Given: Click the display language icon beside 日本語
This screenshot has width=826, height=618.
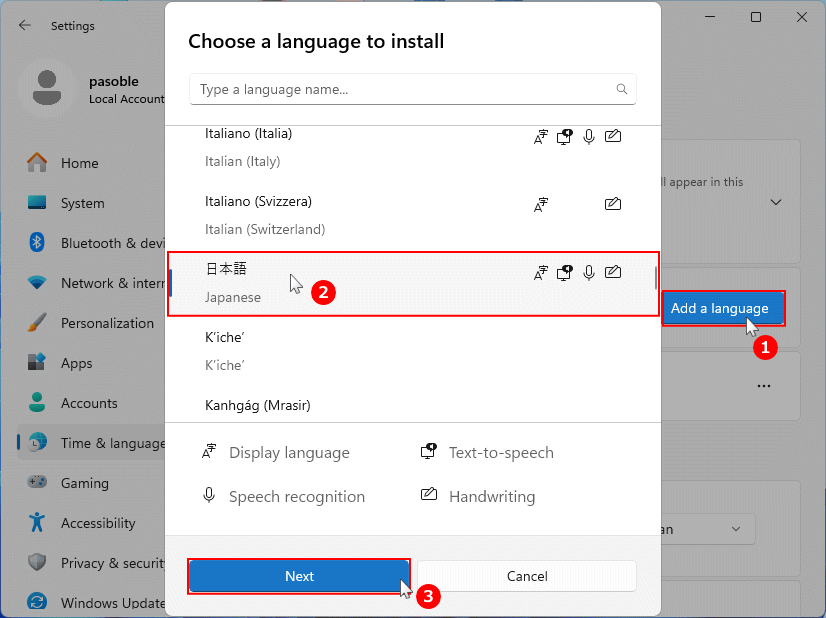Looking at the screenshot, I should (540, 271).
